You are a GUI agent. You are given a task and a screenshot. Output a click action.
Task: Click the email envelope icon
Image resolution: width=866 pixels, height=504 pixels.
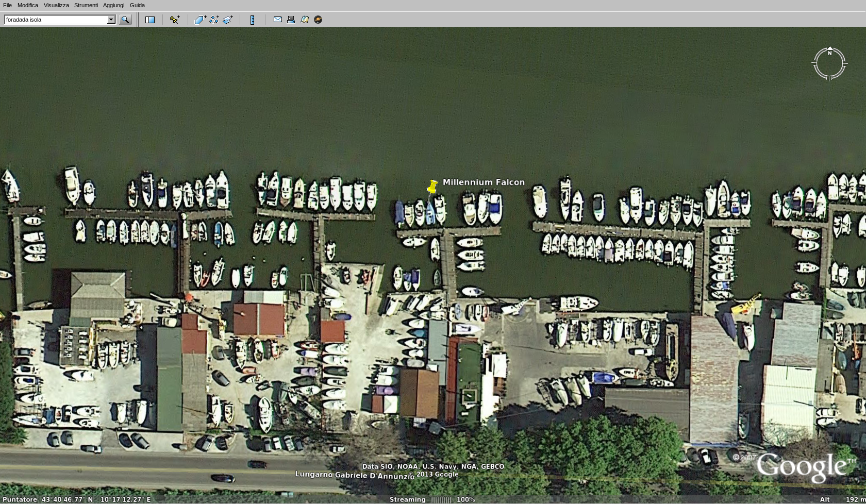coord(277,20)
